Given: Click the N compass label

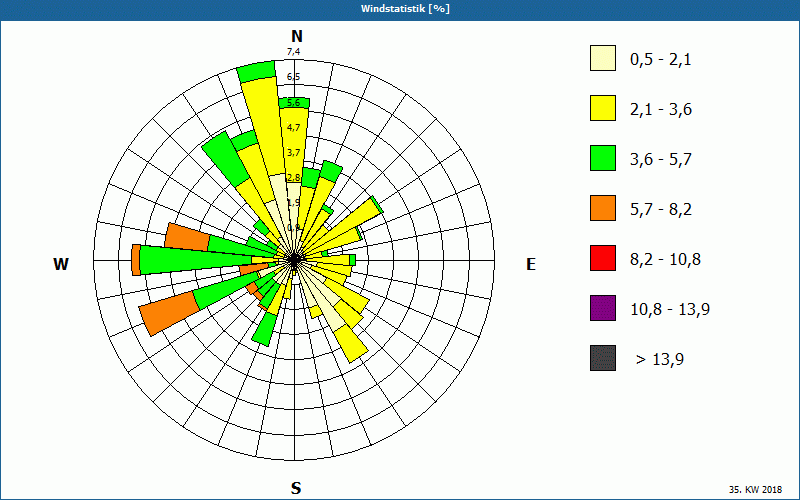Looking at the screenshot, I should pos(296,36).
